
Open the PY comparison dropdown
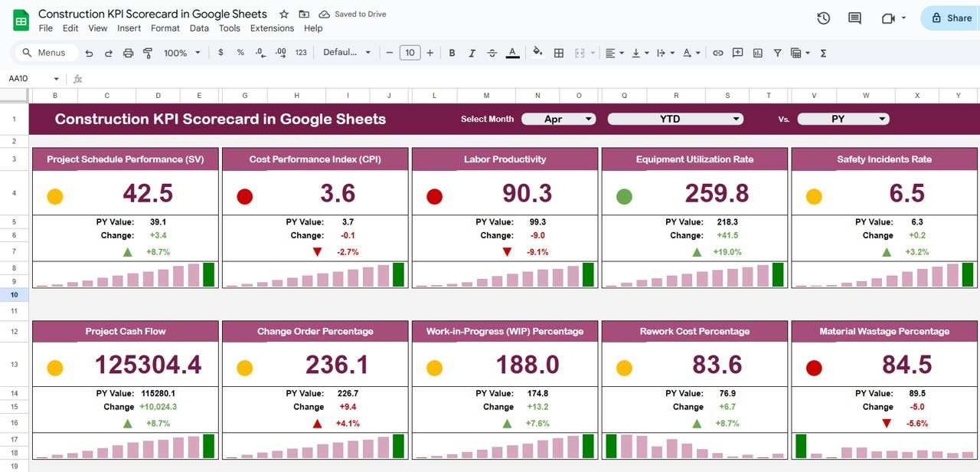(843, 119)
